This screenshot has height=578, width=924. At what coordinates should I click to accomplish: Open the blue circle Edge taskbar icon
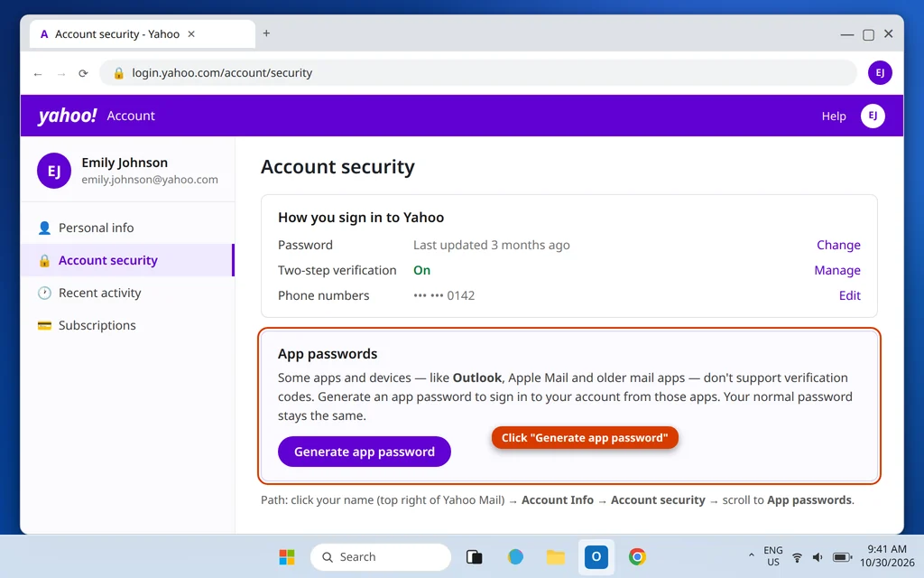tap(515, 556)
